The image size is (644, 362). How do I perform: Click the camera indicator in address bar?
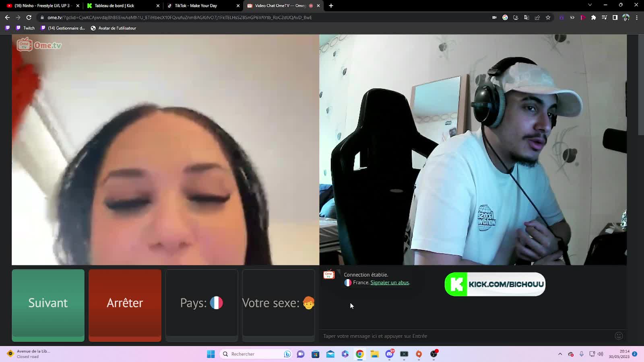[494, 18]
